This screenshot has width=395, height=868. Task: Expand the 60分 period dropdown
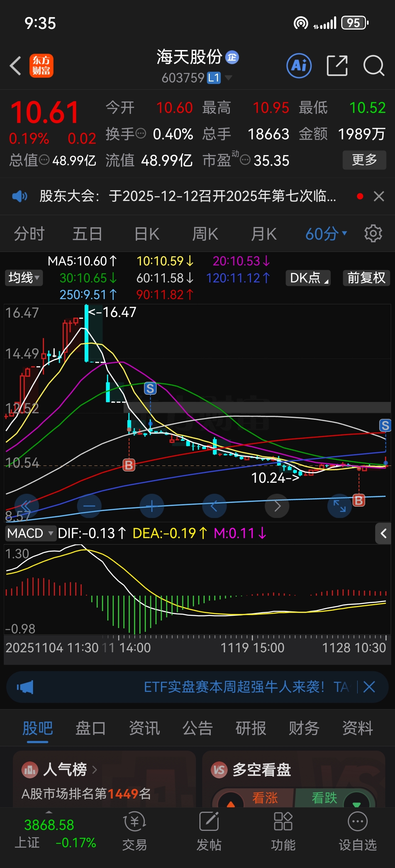(x=326, y=233)
